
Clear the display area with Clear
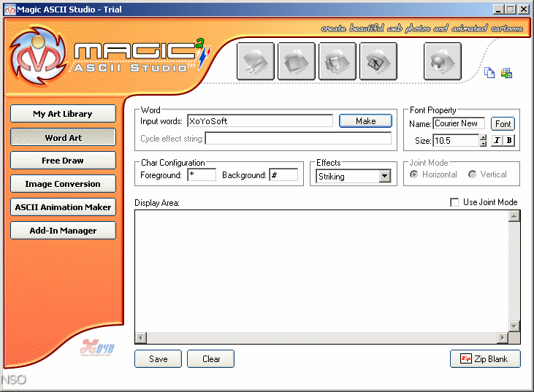click(x=211, y=359)
